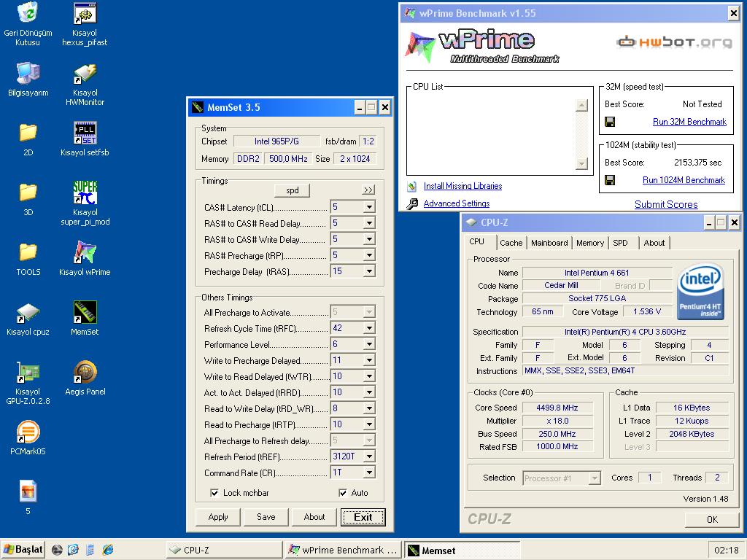
Task: Click the CPU List scrollbar down arrow
Action: tap(581, 164)
